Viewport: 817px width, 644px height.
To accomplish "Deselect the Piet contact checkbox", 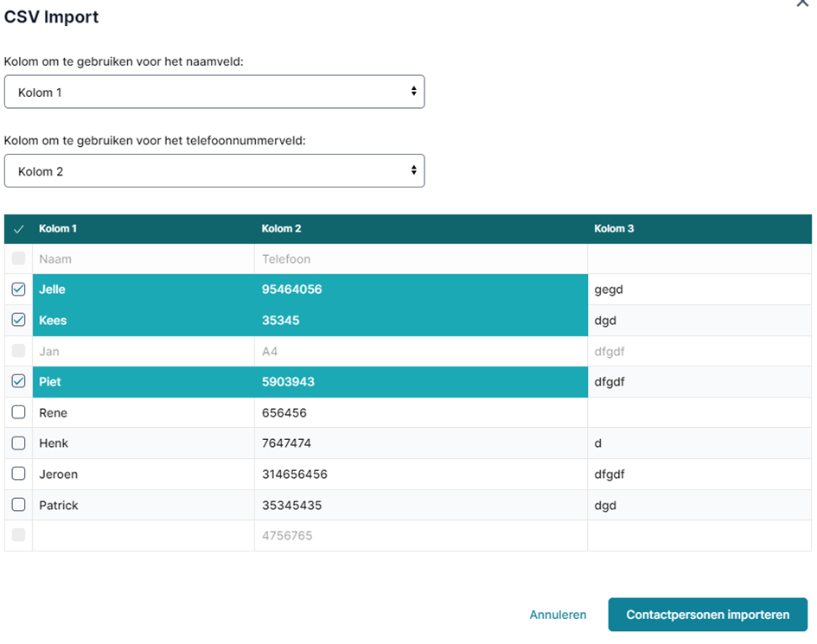I will [x=18, y=381].
